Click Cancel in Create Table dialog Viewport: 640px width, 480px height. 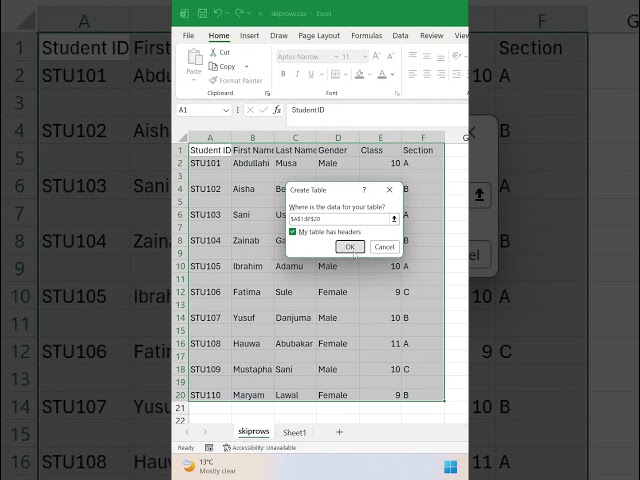[x=384, y=247]
